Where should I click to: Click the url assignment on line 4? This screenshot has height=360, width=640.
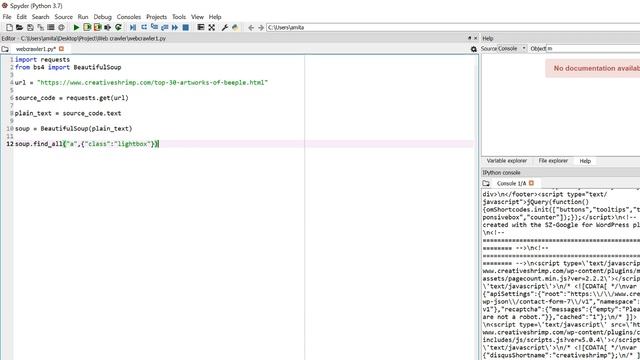(141, 82)
